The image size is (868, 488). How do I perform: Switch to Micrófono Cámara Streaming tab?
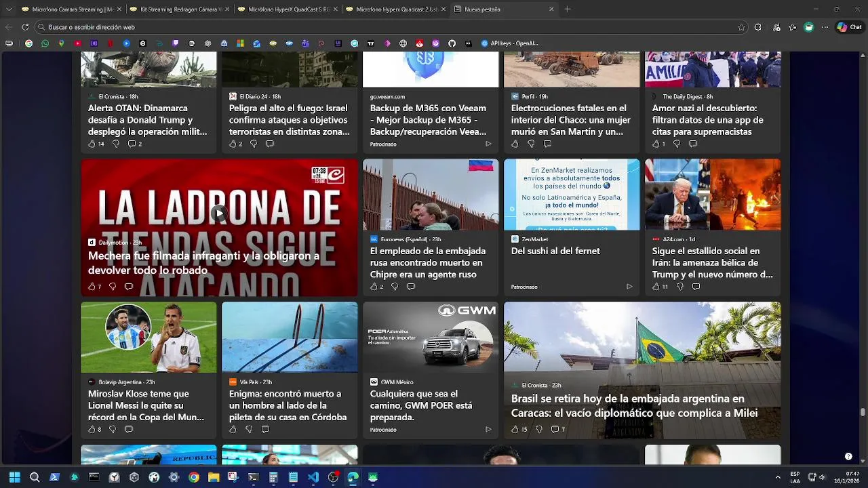point(71,9)
